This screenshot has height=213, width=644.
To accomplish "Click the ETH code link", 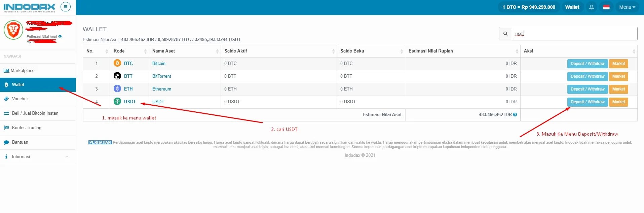I will 128,89.
